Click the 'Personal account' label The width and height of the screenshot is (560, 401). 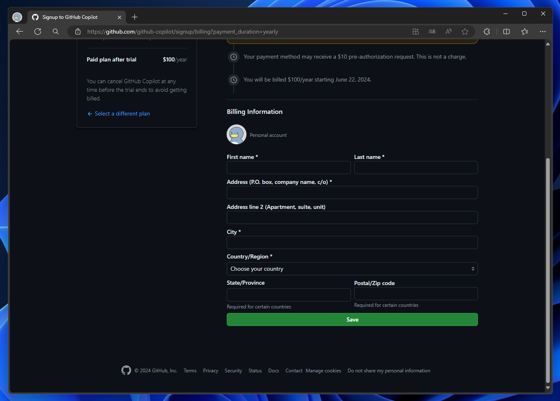(268, 135)
